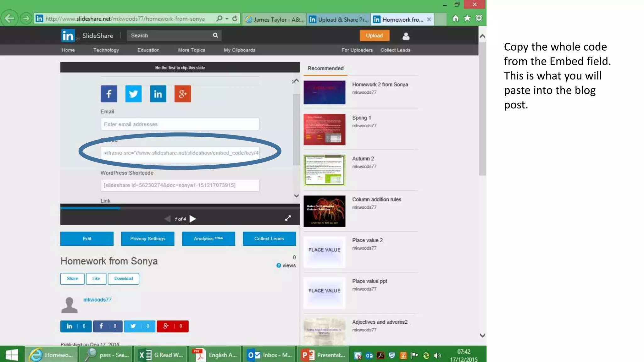Image resolution: width=644 pixels, height=362 pixels.
Task: Close the share panel X button
Action: pos(294,82)
